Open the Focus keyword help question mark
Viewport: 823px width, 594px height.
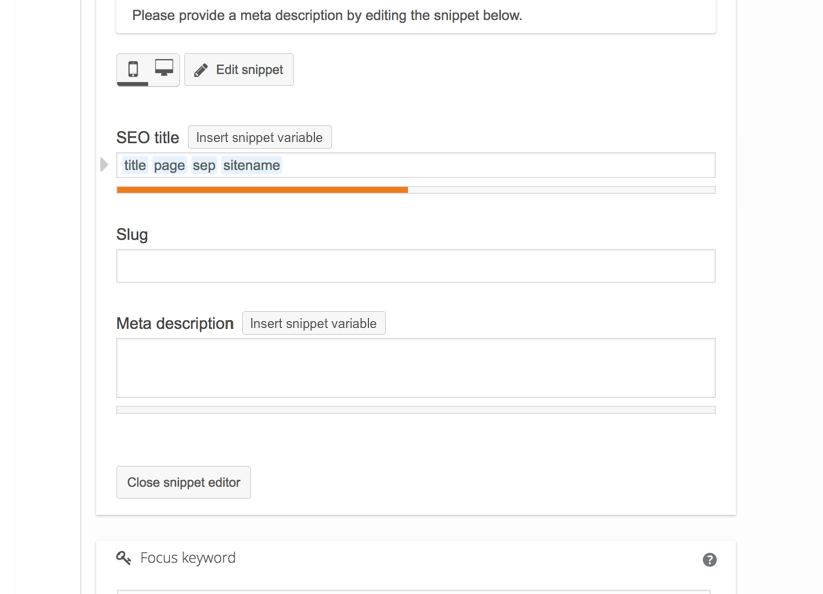click(x=709, y=560)
